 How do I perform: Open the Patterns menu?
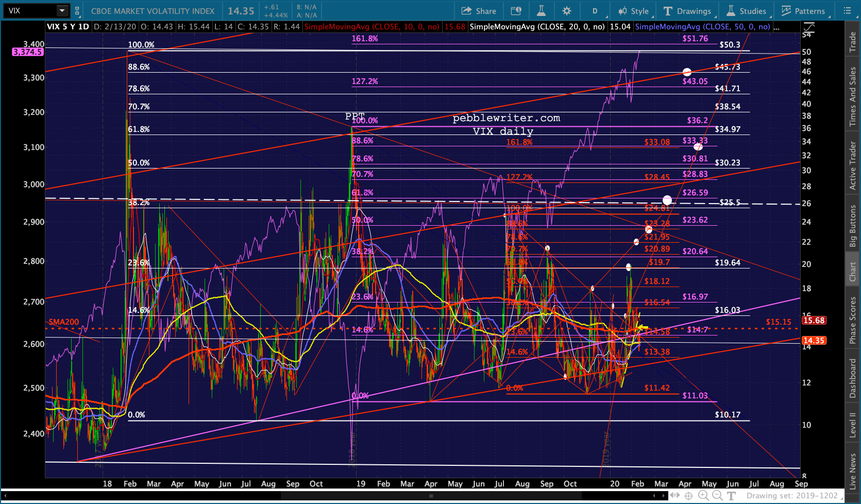[x=804, y=11]
